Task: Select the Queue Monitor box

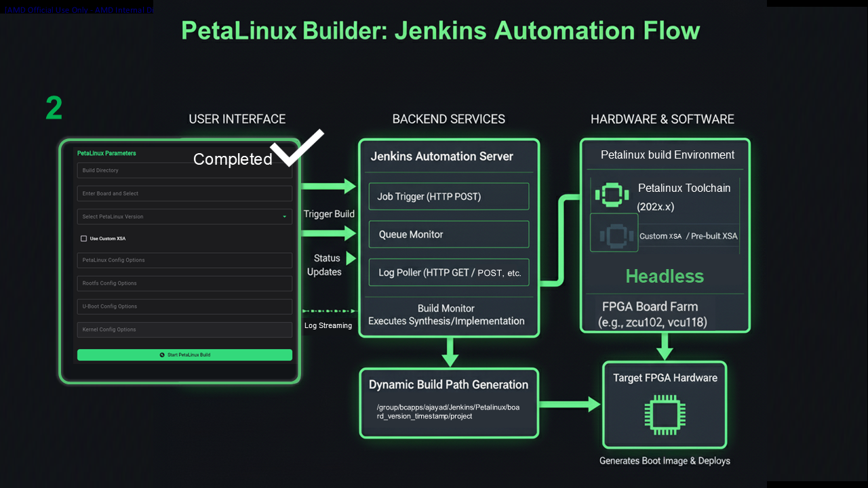Action: [448, 235]
